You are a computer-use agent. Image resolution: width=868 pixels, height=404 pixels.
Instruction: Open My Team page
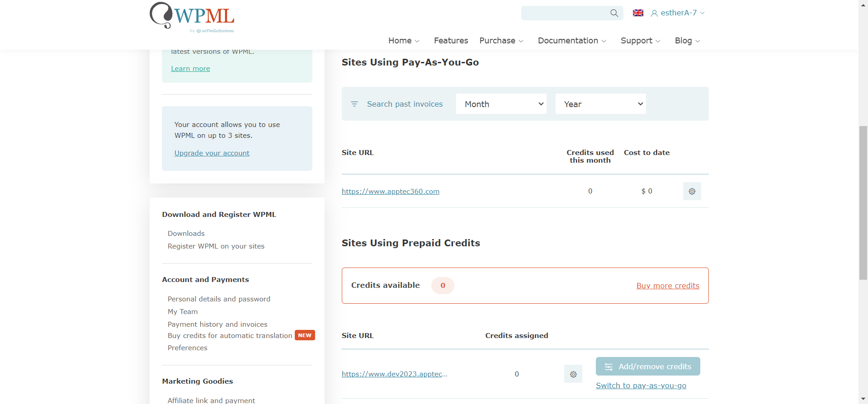[183, 312]
